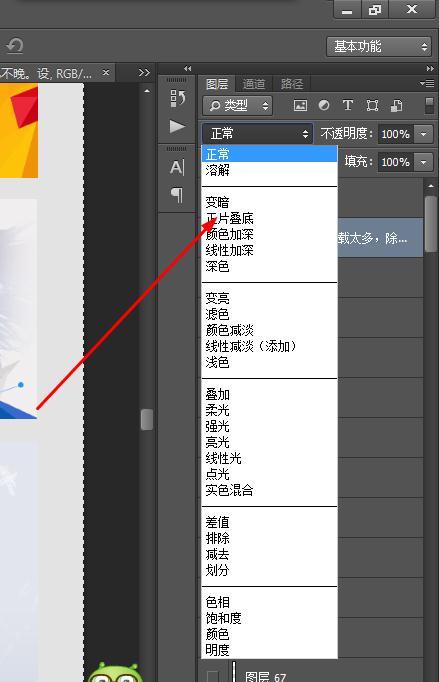
Task: Collapse the dock with left double arrows
Action: coord(188,68)
